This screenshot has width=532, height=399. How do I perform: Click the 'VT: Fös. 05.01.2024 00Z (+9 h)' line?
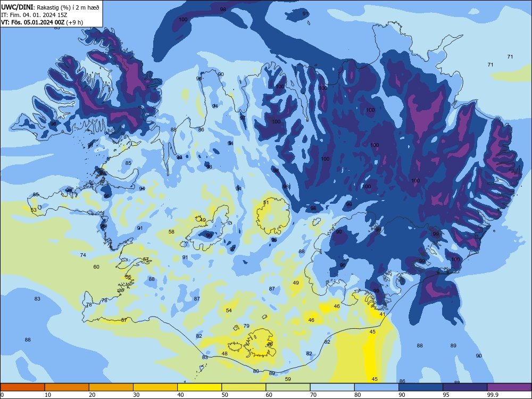pos(42,22)
